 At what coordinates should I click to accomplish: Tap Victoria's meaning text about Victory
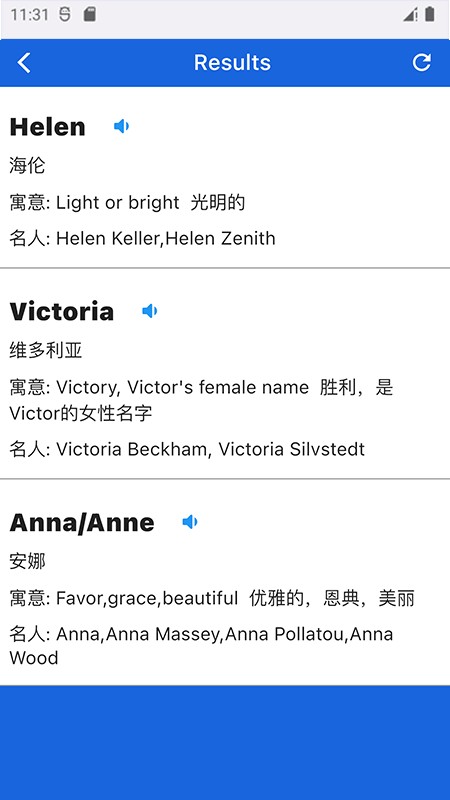tap(202, 400)
